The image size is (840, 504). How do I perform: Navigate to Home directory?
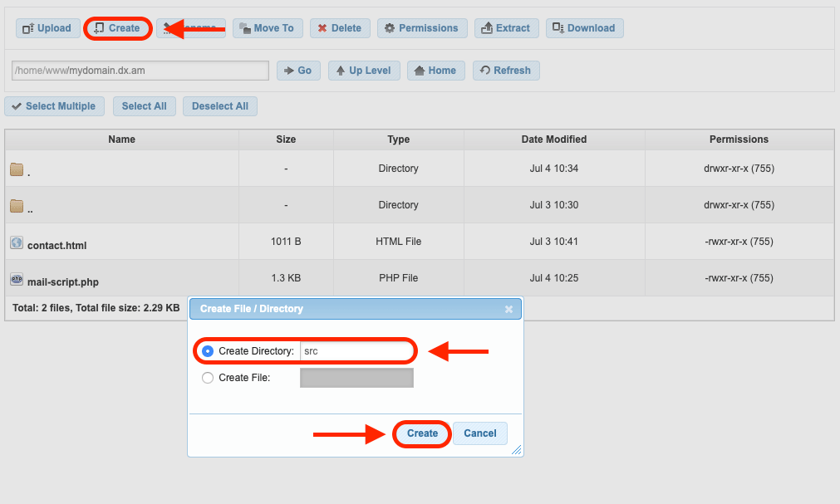(435, 71)
